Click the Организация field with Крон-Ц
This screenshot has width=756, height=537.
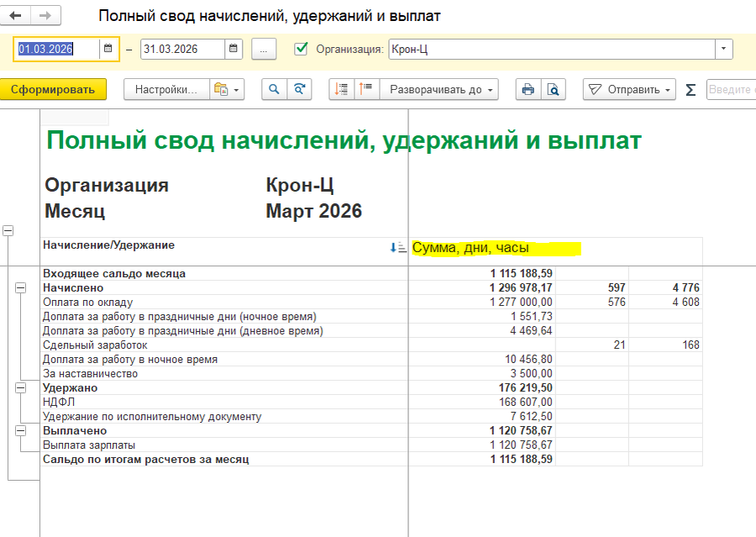tap(552, 49)
